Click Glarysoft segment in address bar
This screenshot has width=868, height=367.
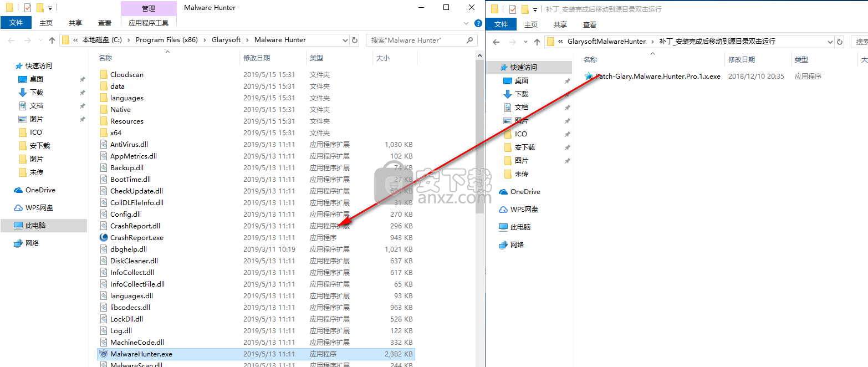226,40
